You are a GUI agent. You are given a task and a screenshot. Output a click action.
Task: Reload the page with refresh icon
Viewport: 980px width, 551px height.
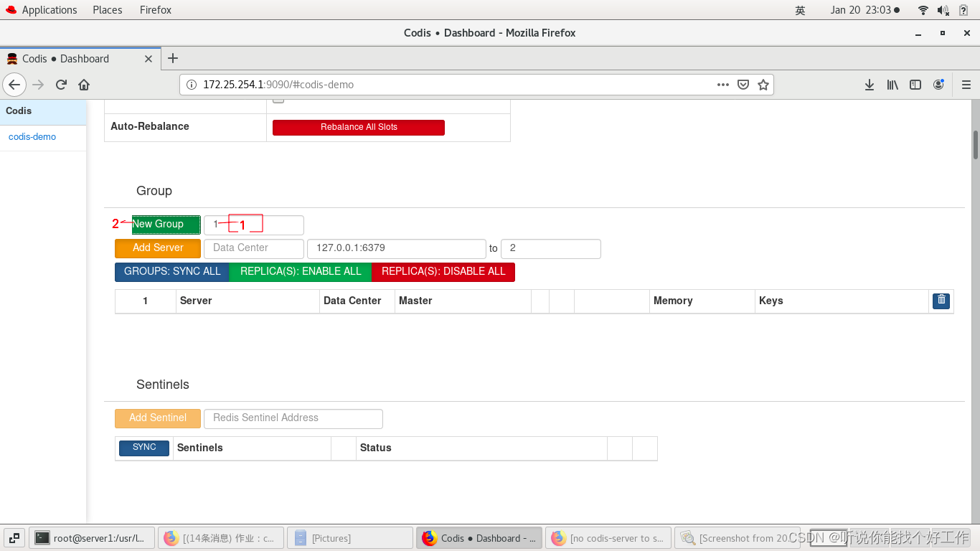(61, 85)
